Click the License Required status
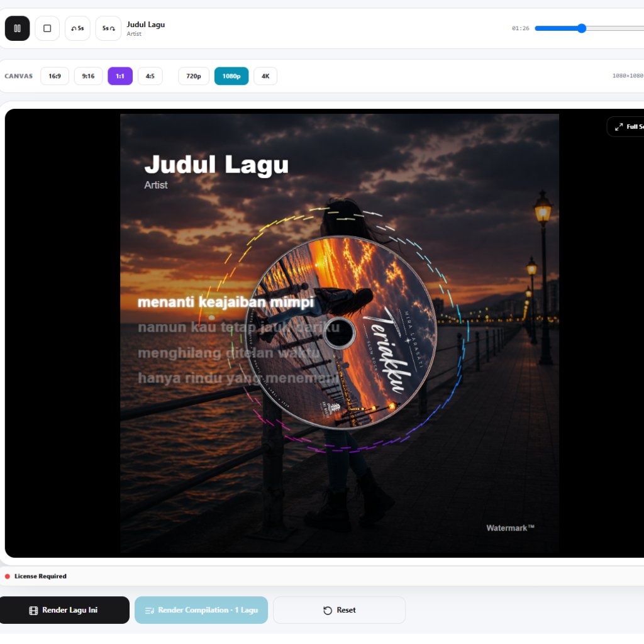The image size is (644, 644). tap(40, 576)
